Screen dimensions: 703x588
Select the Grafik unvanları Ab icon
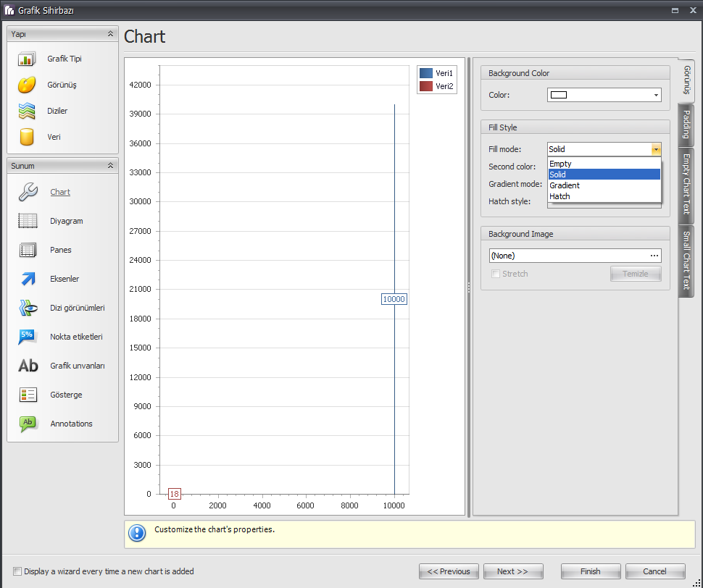pyautogui.click(x=28, y=366)
